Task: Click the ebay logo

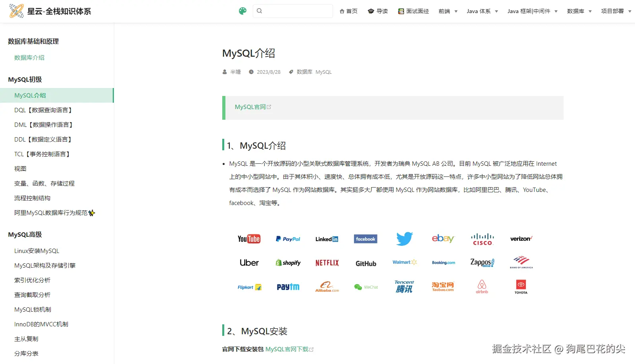Action: [x=443, y=239]
